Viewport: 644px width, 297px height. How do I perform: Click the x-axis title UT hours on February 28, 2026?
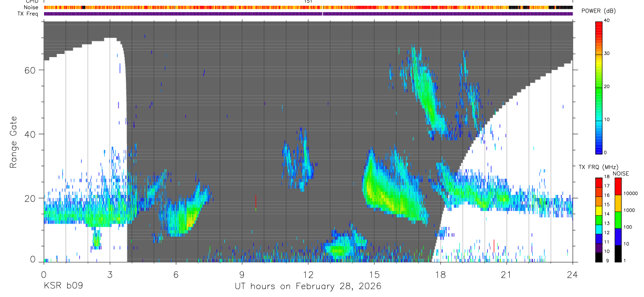308,287
